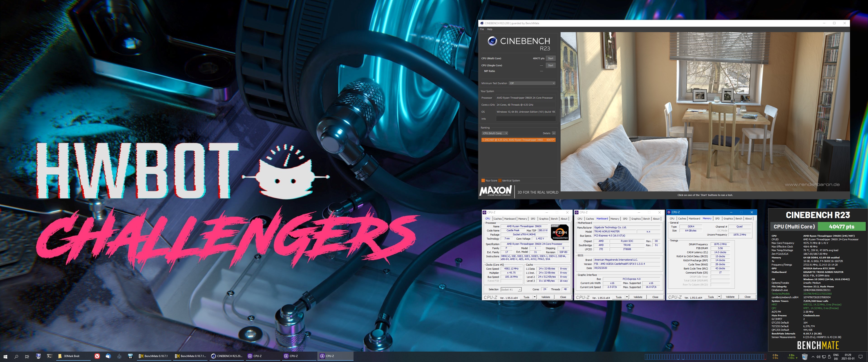Open the Cinebench File menu

pos(482,29)
